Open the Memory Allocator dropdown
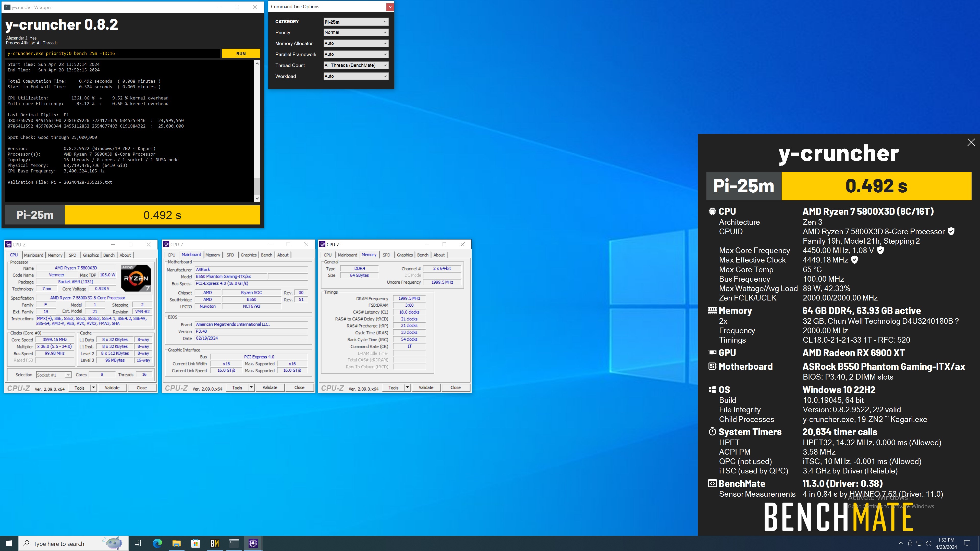 [356, 43]
